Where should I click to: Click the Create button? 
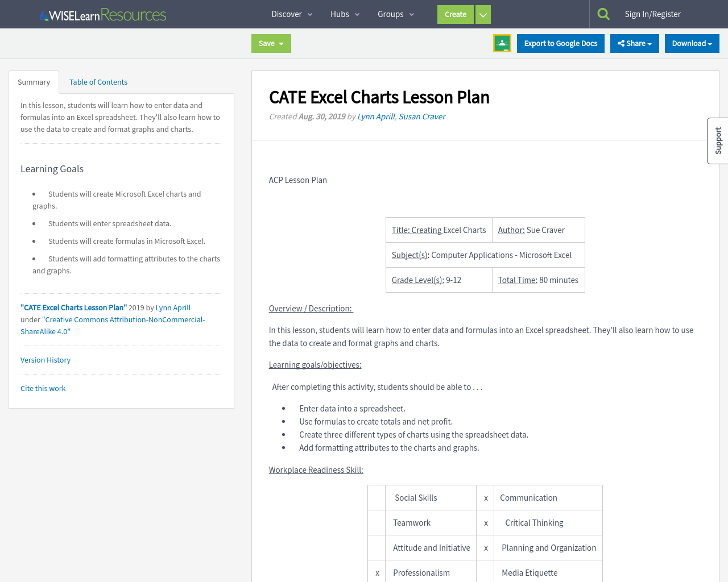coord(455,14)
